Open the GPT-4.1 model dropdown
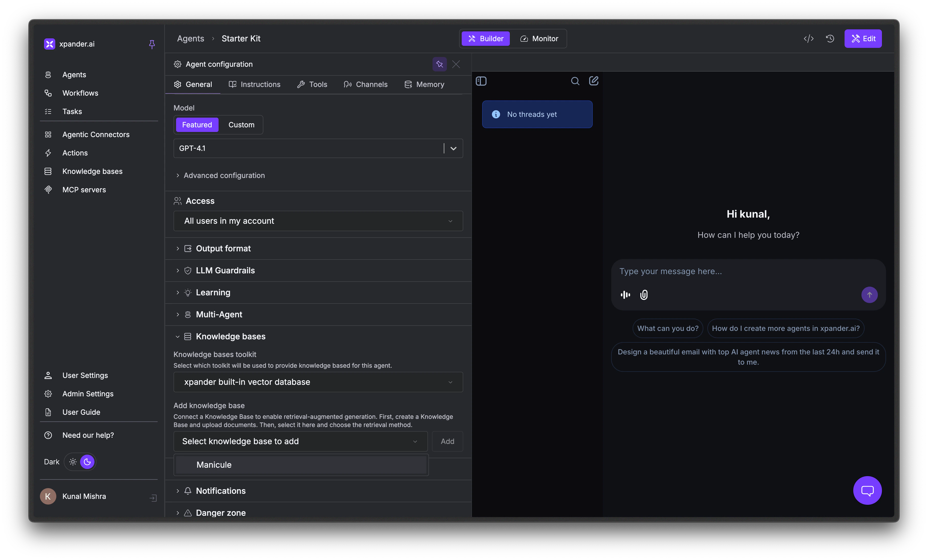The height and width of the screenshot is (560, 928). tap(453, 148)
